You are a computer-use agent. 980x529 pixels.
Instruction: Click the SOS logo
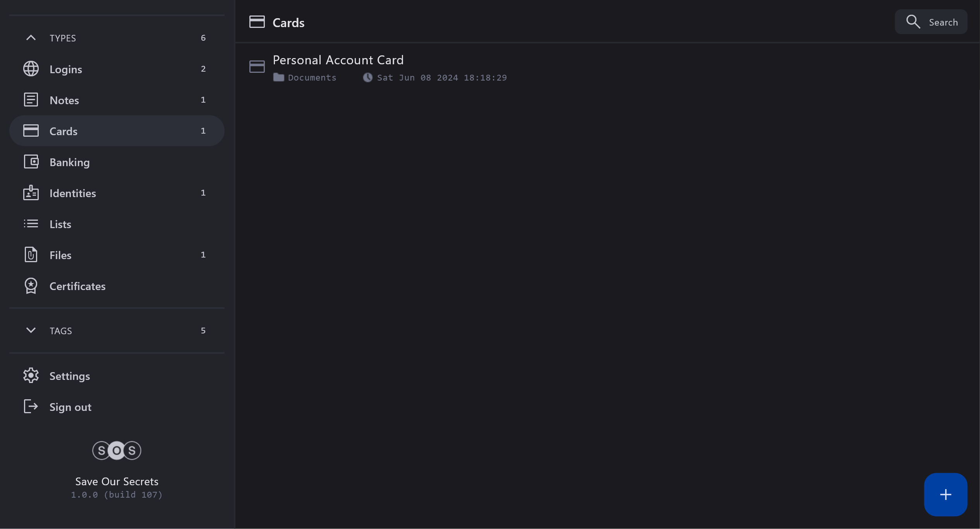(x=117, y=450)
